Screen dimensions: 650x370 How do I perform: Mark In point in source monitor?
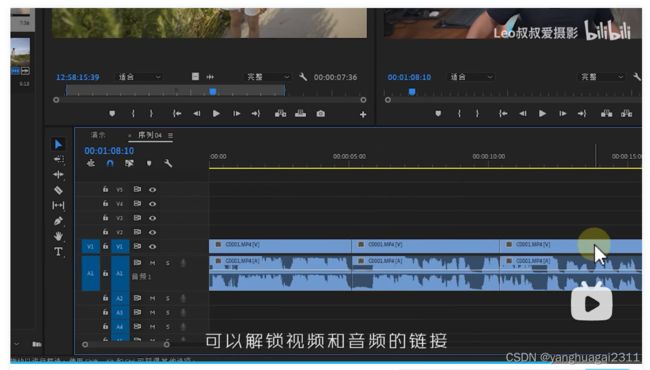pos(133,114)
